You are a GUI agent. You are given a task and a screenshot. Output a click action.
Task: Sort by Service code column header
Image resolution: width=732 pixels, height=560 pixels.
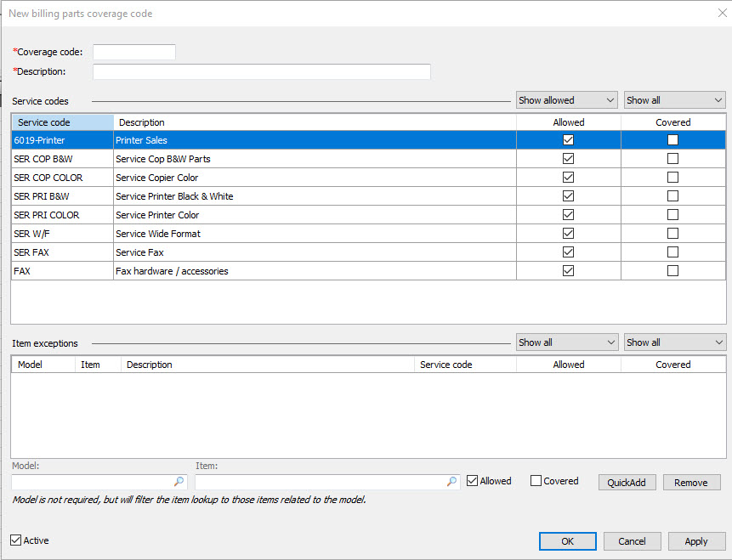pos(63,122)
